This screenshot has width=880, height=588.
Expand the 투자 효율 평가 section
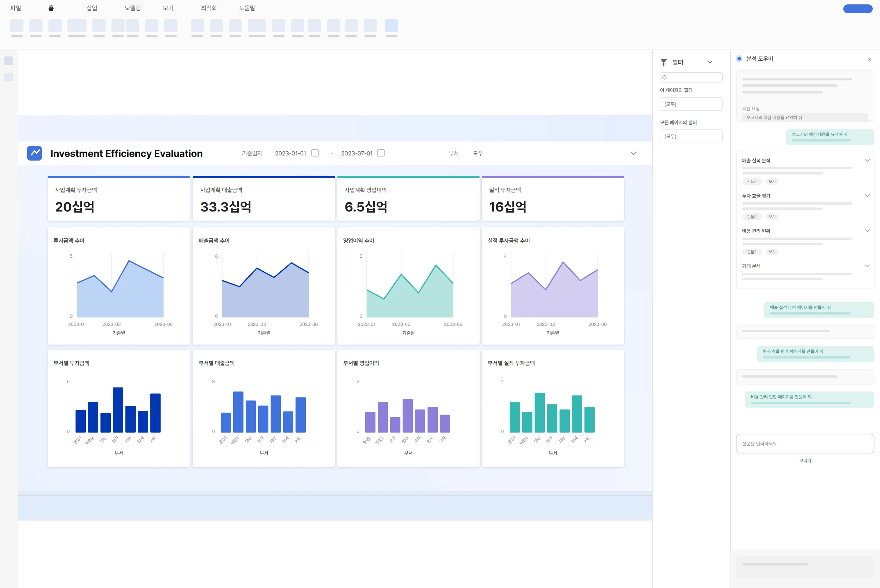[867, 195]
